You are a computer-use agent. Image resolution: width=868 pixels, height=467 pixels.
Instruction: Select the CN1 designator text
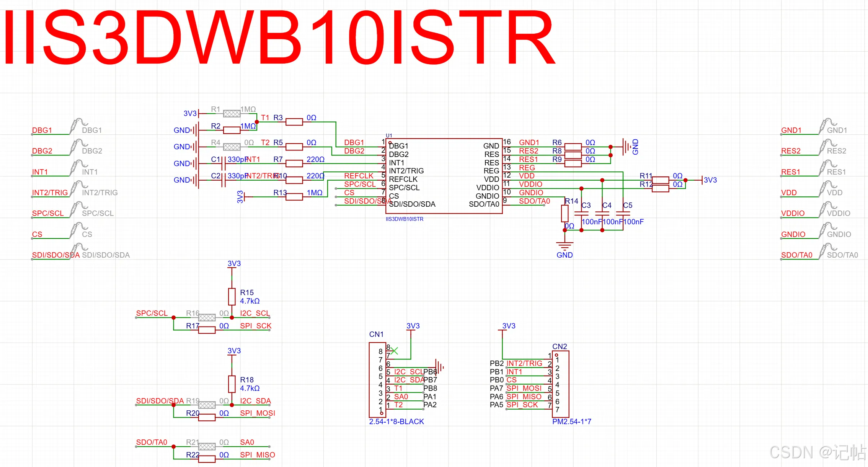point(376,334)
